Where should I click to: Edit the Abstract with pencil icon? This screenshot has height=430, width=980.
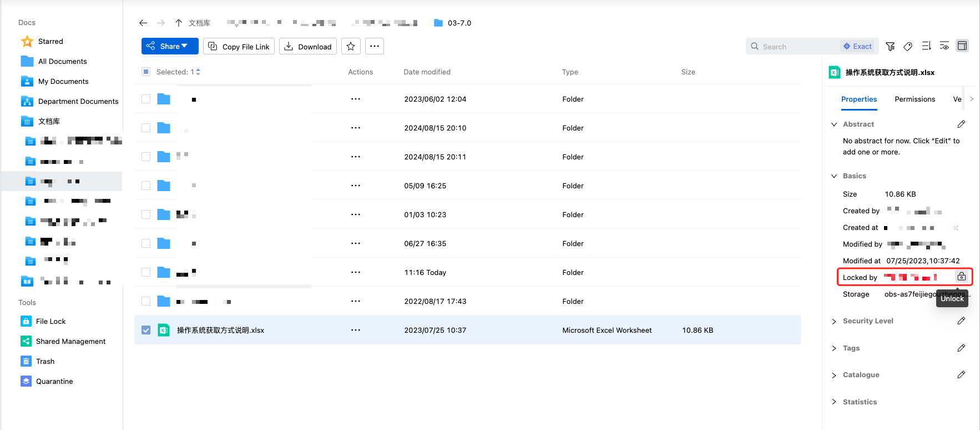[961, 124]
